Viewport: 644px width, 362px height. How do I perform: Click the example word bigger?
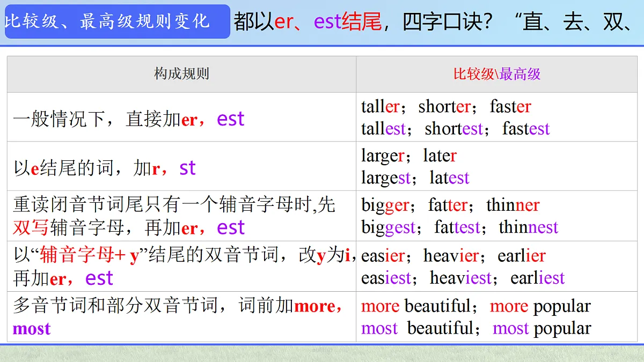(385, 205)
